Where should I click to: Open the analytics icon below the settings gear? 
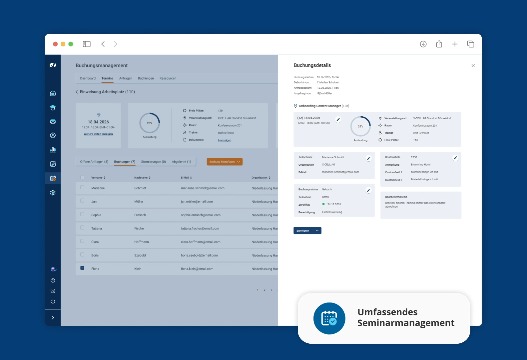(x=53, y=291)
